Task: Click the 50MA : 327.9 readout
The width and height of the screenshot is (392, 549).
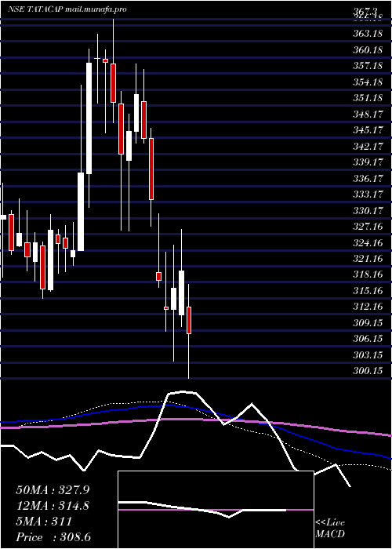Action: coord(53,489)
